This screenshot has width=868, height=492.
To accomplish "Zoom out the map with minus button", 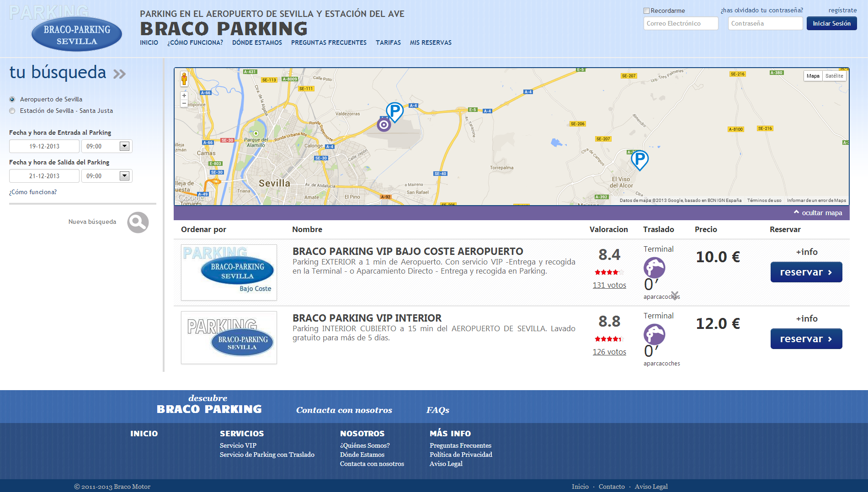I will (184, 104).
